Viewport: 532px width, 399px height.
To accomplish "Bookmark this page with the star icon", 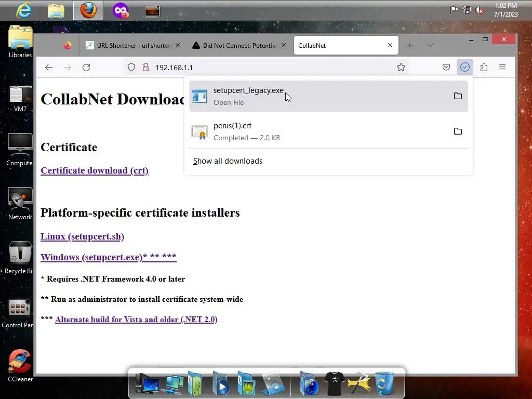I will [401, 67].
